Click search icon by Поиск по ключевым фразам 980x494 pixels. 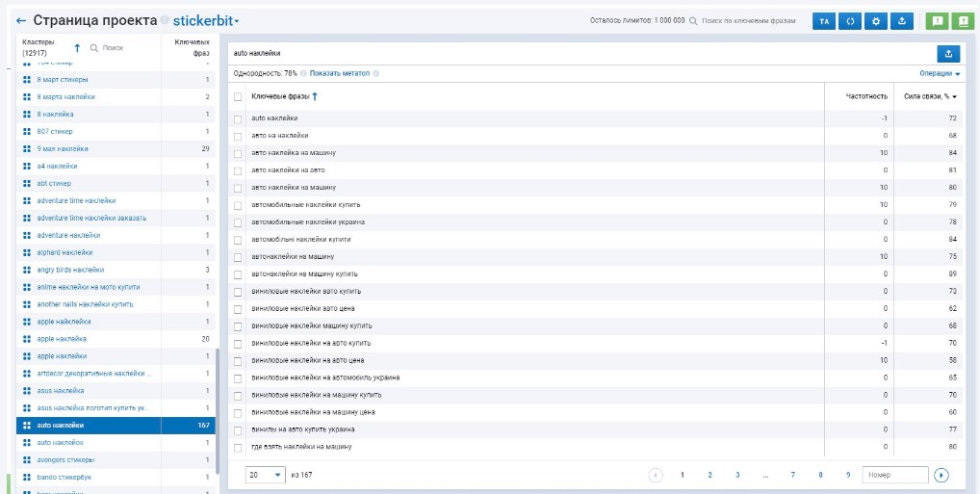point(693,20)
